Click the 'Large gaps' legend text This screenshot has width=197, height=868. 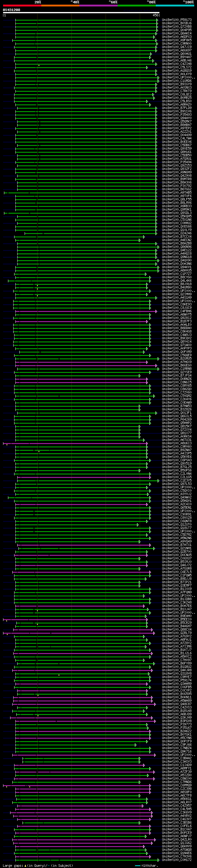(x=13, y=865)
